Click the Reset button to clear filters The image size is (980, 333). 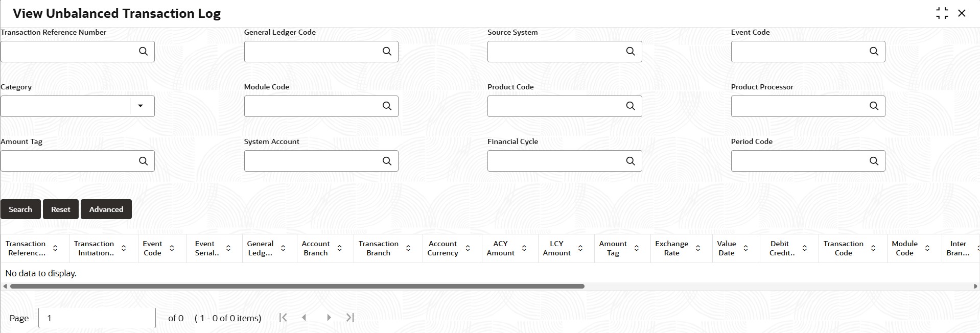pyautogui.click(x=60, y=209)
